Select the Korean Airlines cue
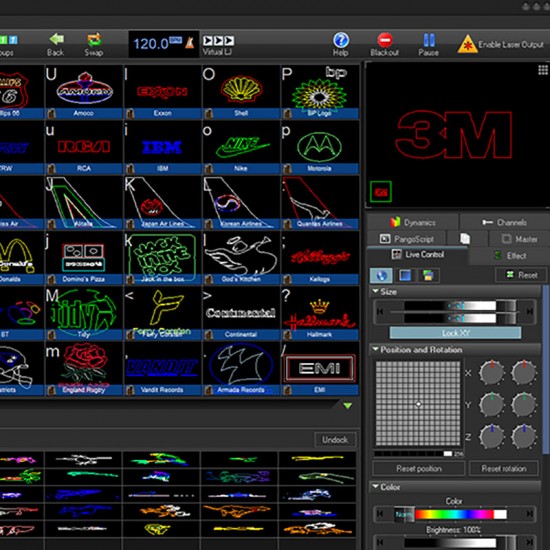This screenshot has width=550, height=550. pos(241,203)
